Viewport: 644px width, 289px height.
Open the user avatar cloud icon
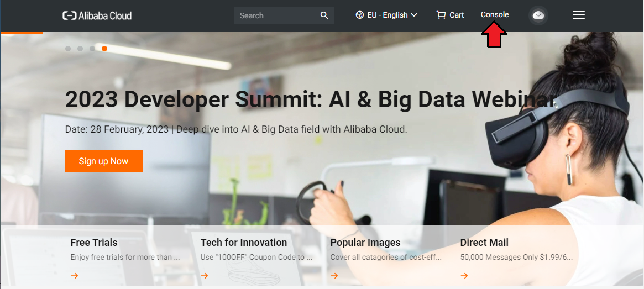tap(538, 15)
